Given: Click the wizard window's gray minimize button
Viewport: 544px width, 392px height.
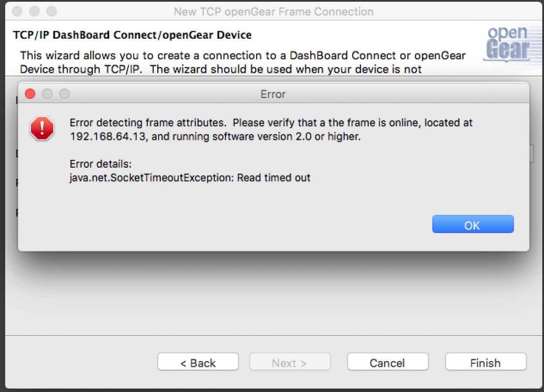Looking at the screenshot, I should pos(34,11).
